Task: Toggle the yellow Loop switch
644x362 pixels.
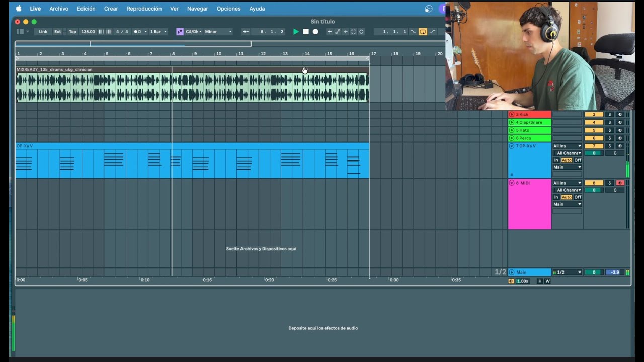Action: pyautogui.click(x=423, y=31)
